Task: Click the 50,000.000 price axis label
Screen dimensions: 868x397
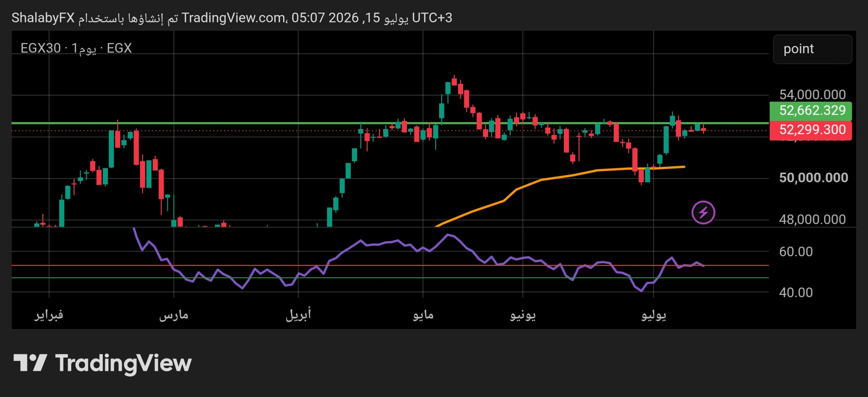Action: (813, 178)
